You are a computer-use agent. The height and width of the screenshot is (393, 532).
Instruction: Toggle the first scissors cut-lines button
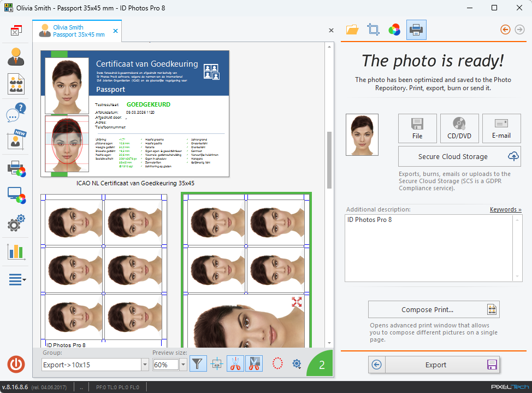pos(235,364)
